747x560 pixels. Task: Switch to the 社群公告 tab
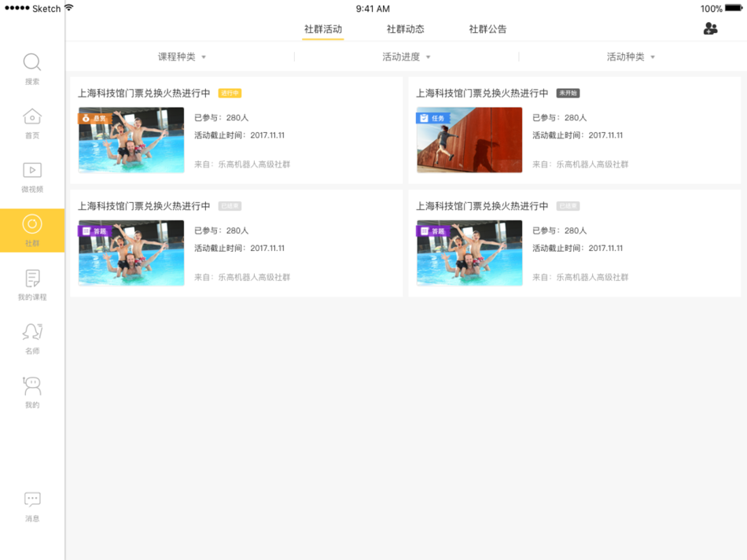(488, 29)
